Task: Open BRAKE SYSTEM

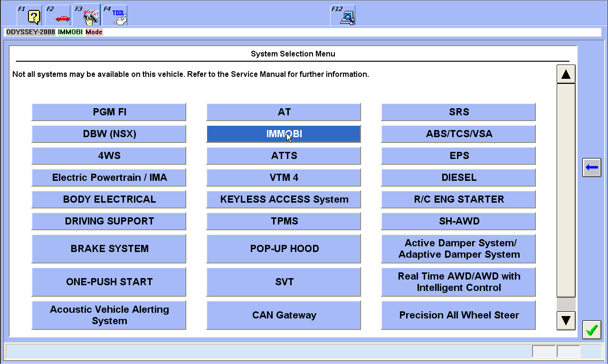Action: (109, 249)
